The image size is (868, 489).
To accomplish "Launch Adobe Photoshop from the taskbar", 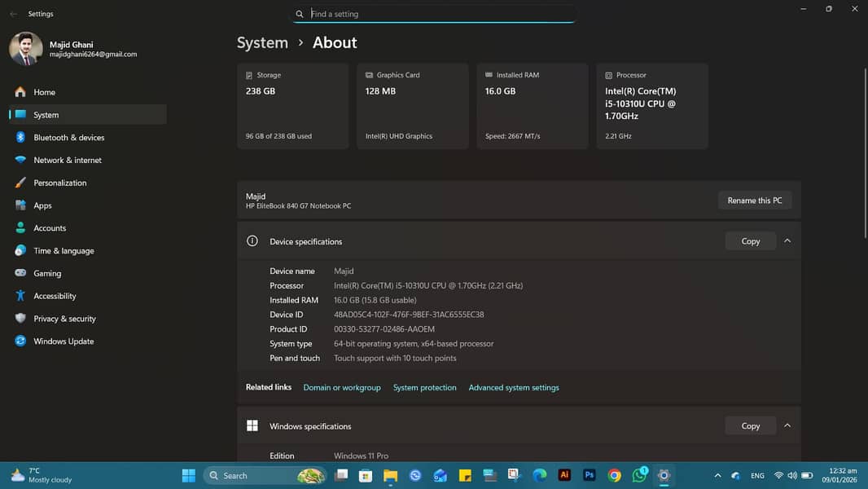I will click(x=590, y=475).
